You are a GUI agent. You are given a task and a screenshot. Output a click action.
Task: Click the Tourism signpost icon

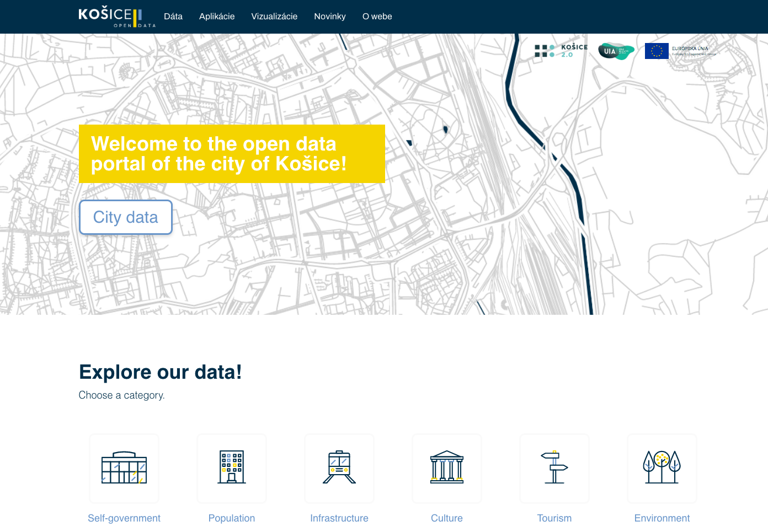(554, 469)
